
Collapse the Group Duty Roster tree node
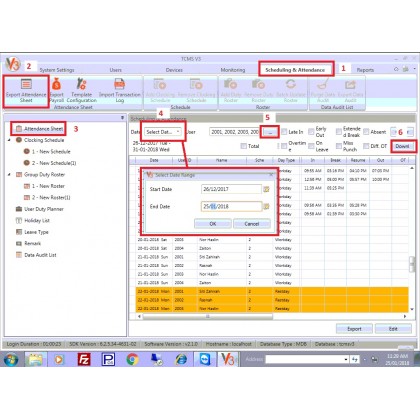click(x=9, y=175)
